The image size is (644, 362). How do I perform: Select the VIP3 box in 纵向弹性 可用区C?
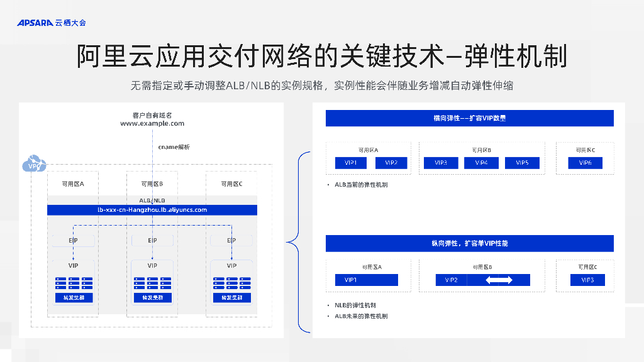point(587,280)
